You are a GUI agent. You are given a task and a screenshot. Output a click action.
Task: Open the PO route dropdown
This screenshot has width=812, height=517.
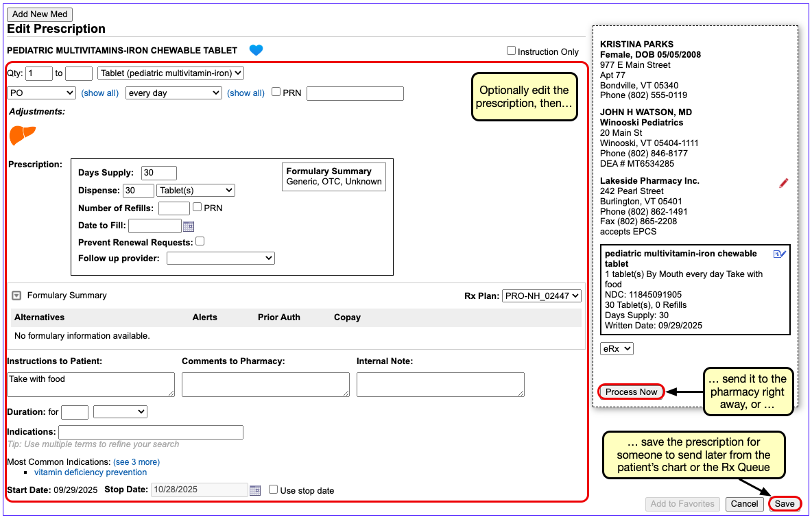pyautogui.click(x=41, y=93)
